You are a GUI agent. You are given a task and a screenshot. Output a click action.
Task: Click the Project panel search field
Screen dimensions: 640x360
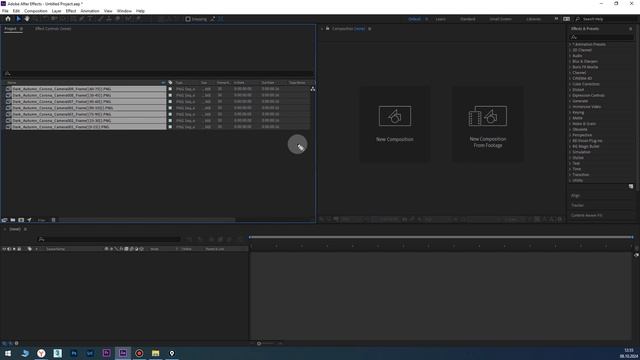(158, 74)
